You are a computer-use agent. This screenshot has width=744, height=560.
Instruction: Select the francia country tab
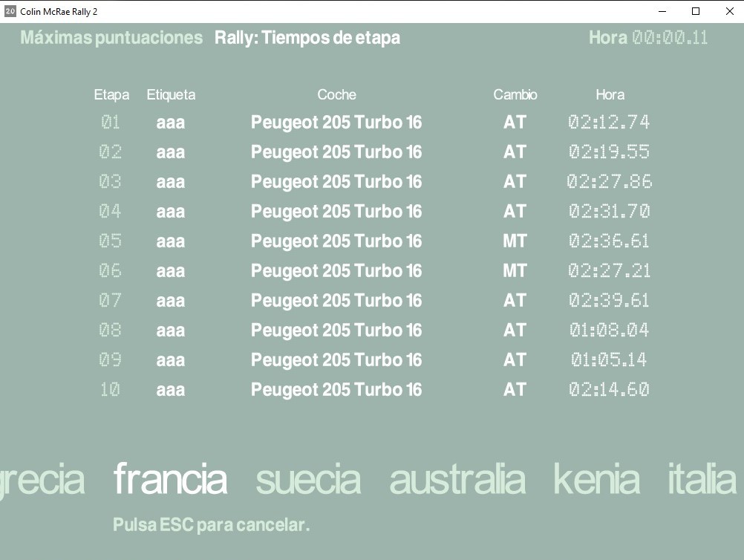coord(170,479)
